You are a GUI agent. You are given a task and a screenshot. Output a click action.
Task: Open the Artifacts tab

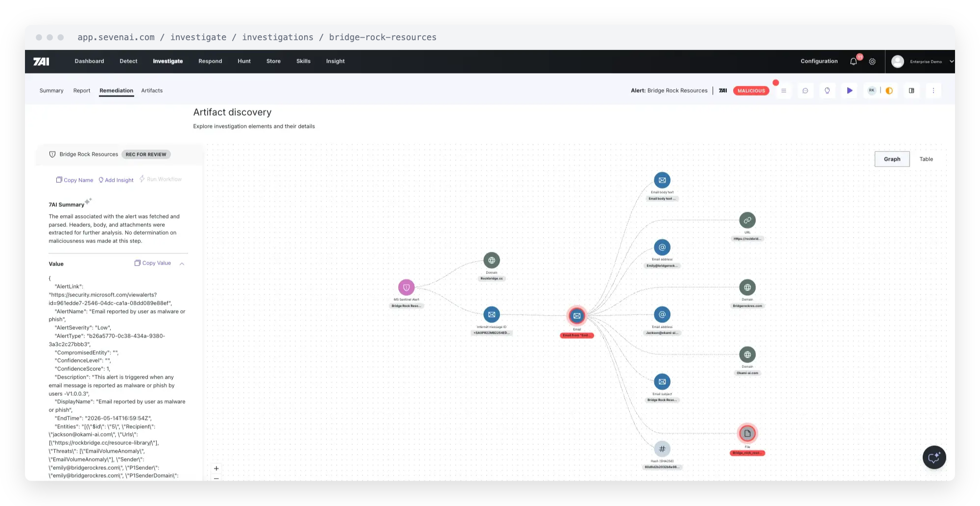(x=152, y=91)
